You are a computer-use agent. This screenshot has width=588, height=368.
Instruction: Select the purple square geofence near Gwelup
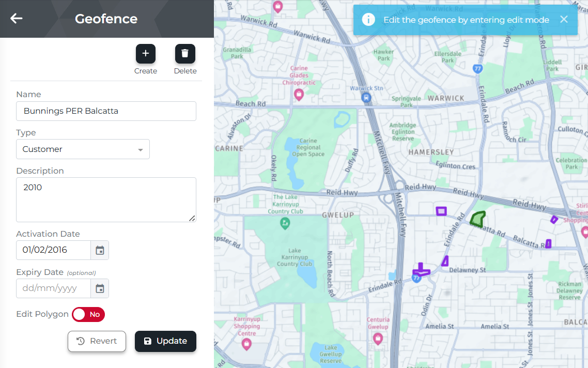coord(441,211)
